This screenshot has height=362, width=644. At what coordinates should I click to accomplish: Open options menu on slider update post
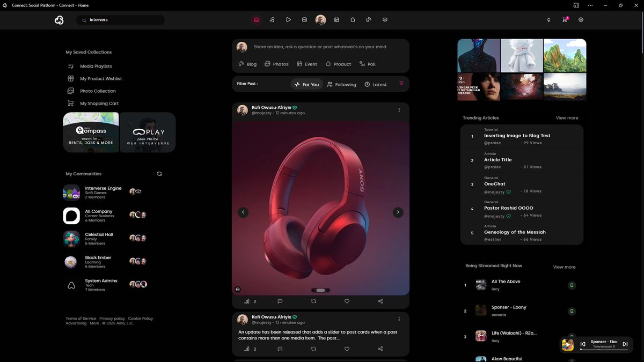[x=399, y=320]
